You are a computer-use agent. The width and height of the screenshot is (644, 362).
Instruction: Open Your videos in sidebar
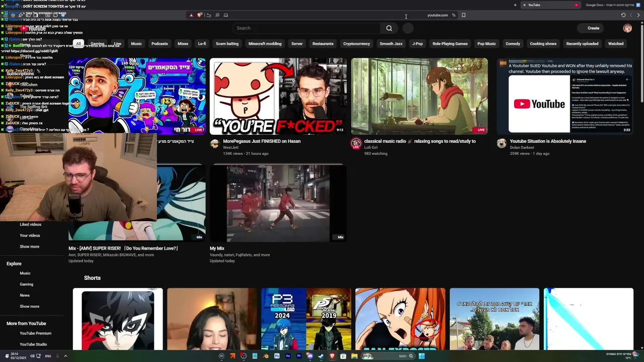coord(30,235)
